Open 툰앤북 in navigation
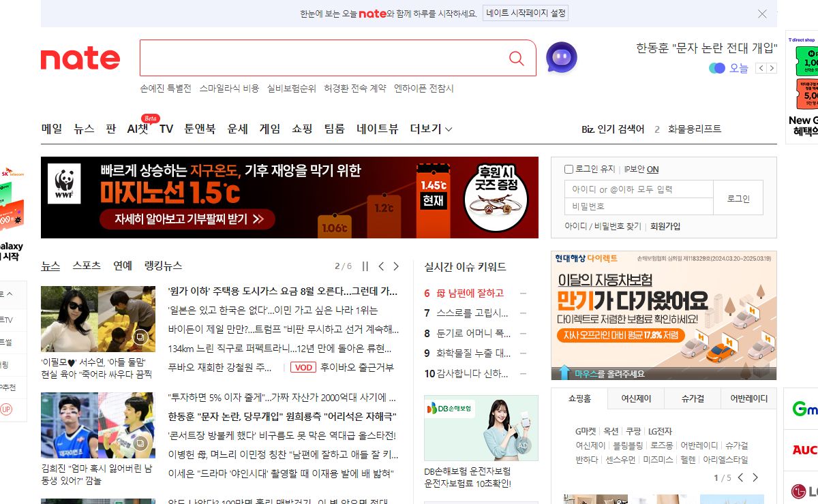Screen dimensions: 818x504 pyautogui.click(x=200, y=129)
